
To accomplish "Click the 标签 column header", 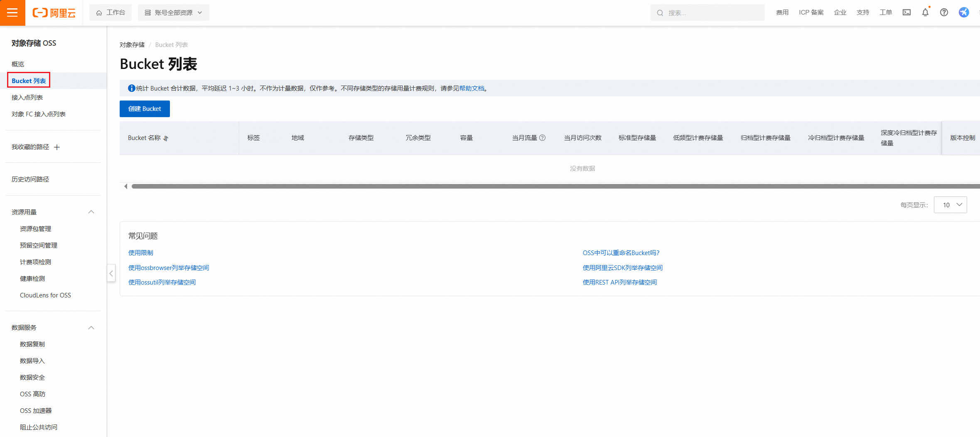I will click(253, 138).
